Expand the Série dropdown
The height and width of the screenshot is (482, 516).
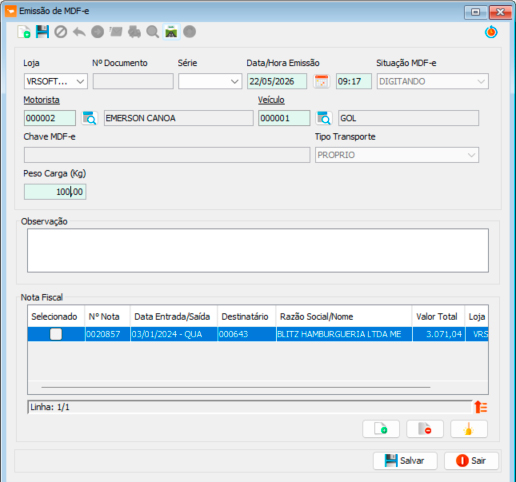[x=210, y=81]
